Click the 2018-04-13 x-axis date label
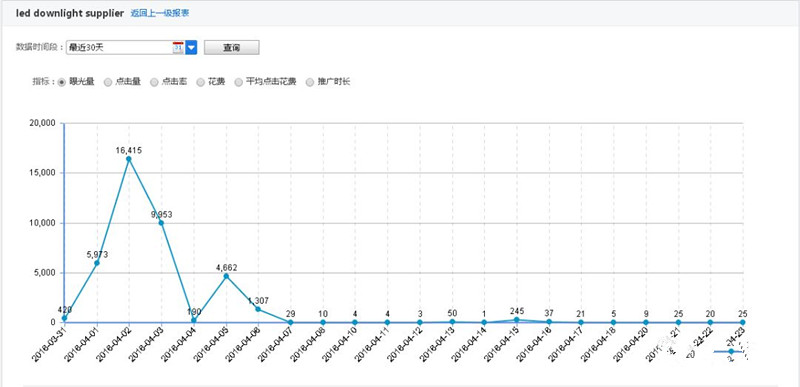Image resolution: width=800 pixels, height=387 pixels. coord(436,344)
